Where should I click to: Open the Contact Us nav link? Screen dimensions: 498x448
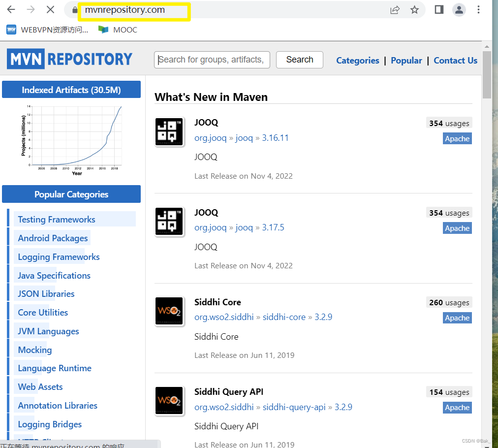(x=456, y=61)
